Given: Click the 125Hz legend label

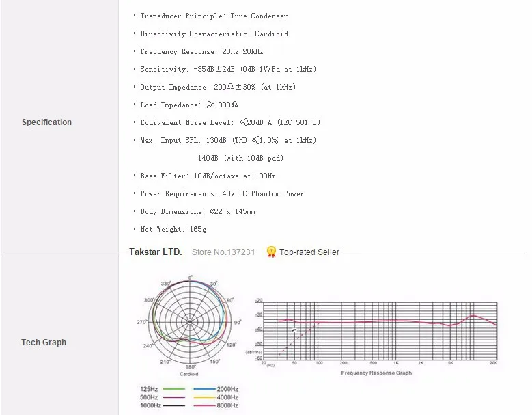Looking at the screenshot, I should point(149,389).
